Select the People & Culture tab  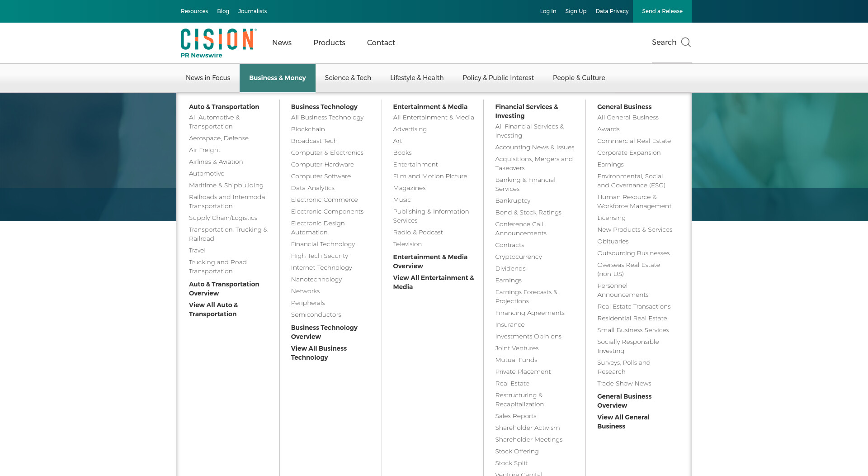click(579, 78)
